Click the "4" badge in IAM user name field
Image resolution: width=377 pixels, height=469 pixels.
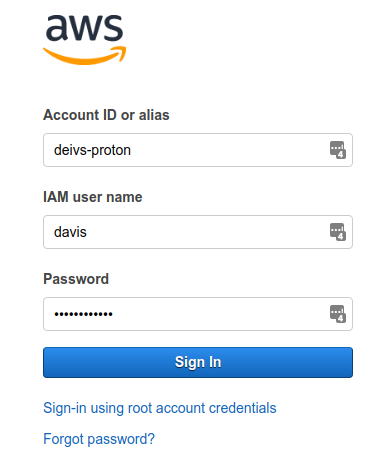coord(341,236)
